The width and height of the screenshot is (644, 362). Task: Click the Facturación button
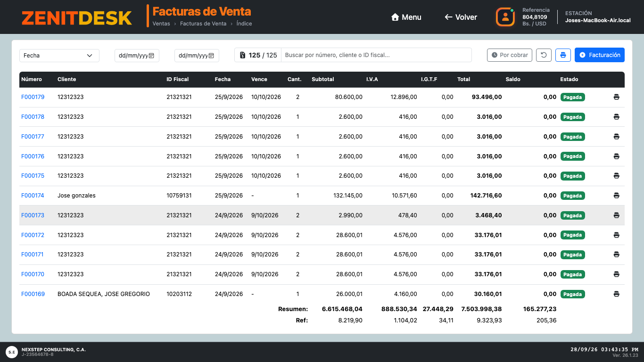(600, 55)
